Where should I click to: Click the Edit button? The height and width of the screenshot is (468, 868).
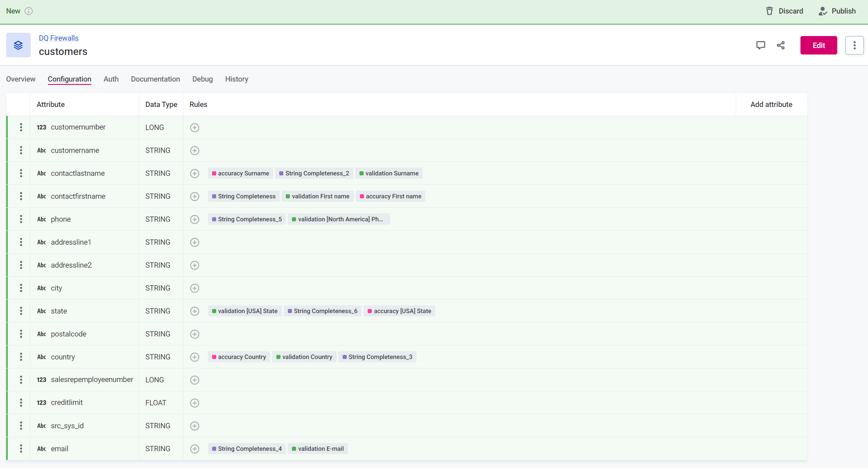pos(818,45)
